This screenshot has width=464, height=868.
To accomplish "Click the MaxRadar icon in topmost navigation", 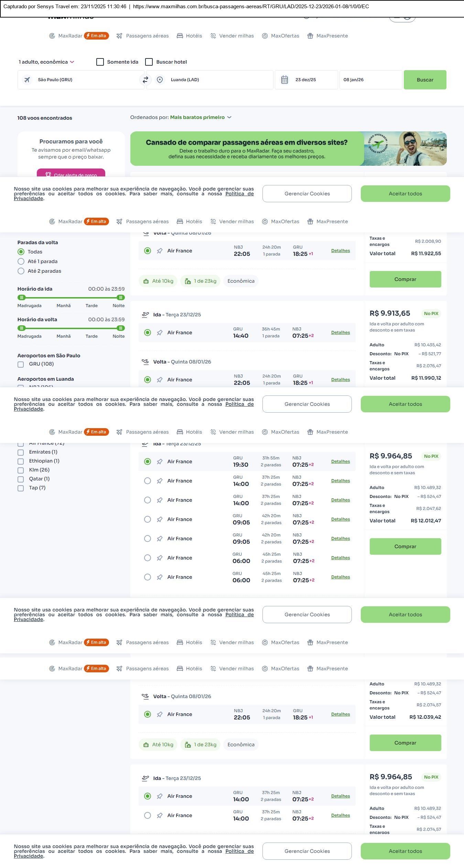I will click(x=52, y=36).
